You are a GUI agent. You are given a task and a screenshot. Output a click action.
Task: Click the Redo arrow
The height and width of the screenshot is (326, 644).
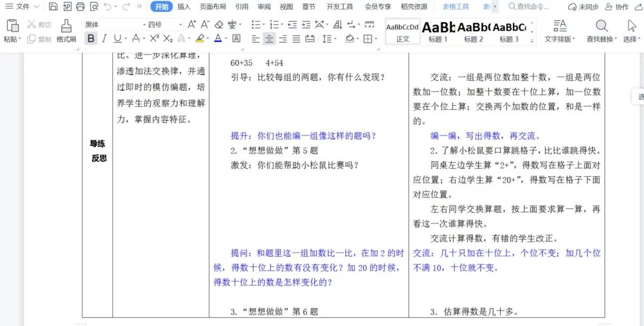click(126, 7)
